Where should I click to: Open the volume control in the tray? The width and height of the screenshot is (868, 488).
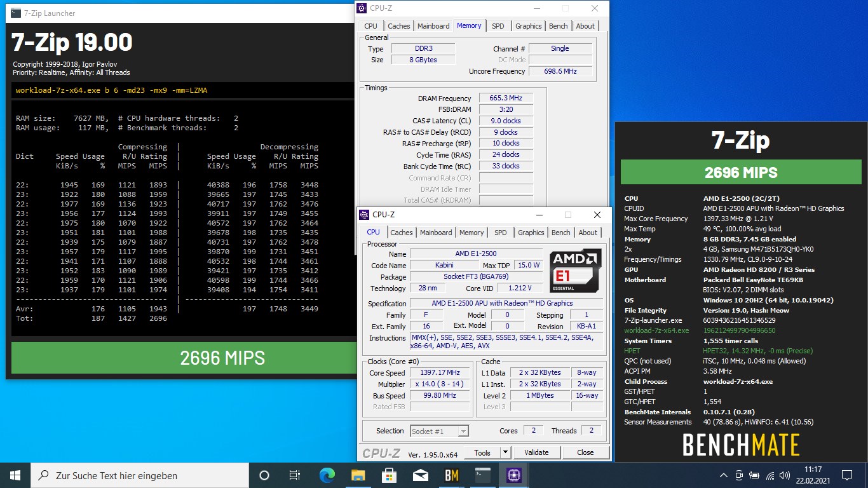point(785,475)
